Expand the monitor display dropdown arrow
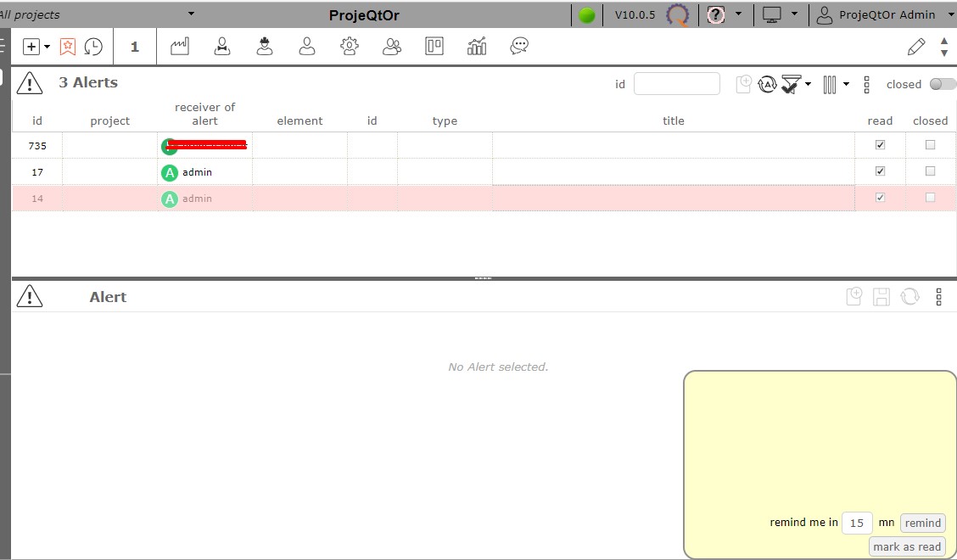This screenshot has height=560, width=957. click(x=794, y=14)
